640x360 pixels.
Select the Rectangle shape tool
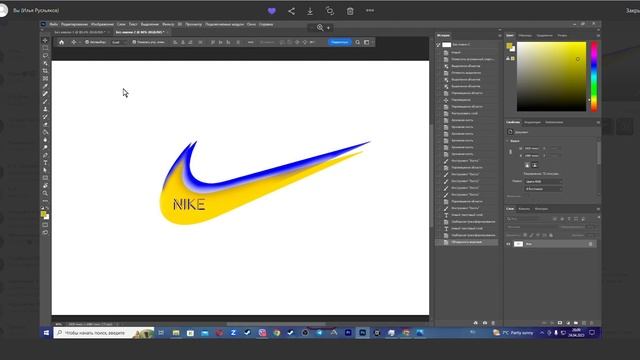point(45,178)
